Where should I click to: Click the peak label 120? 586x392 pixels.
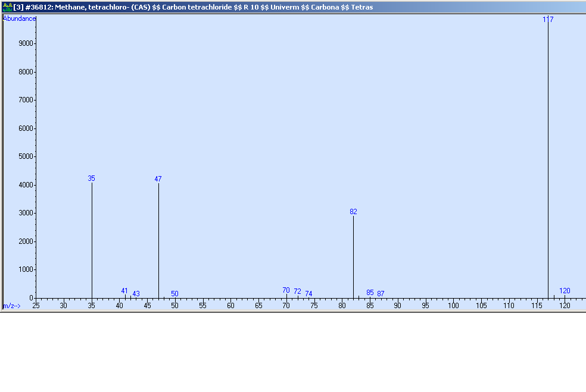[565, 291]
